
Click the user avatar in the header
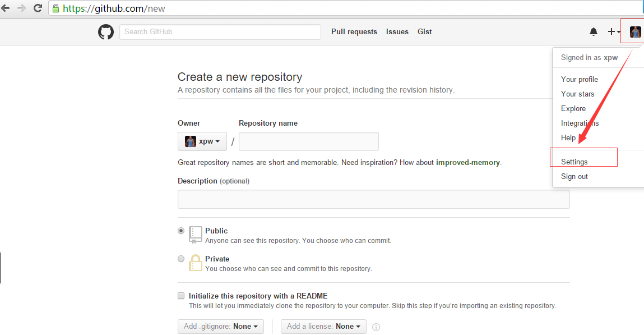point(635,31)
